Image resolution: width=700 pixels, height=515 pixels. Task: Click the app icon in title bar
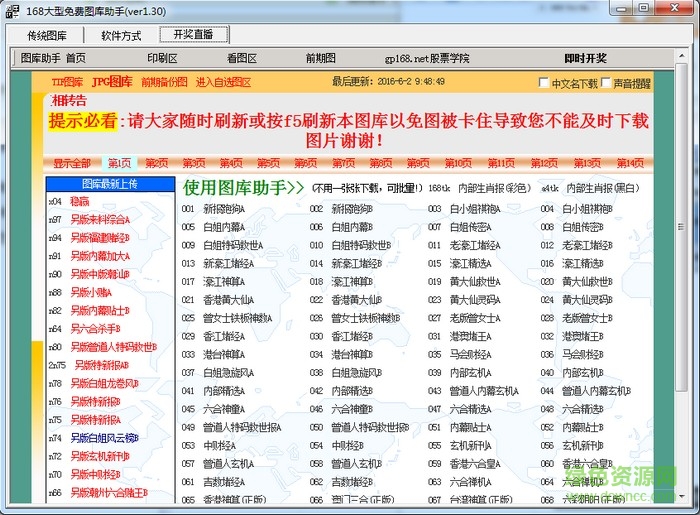(x=12, y=11)
